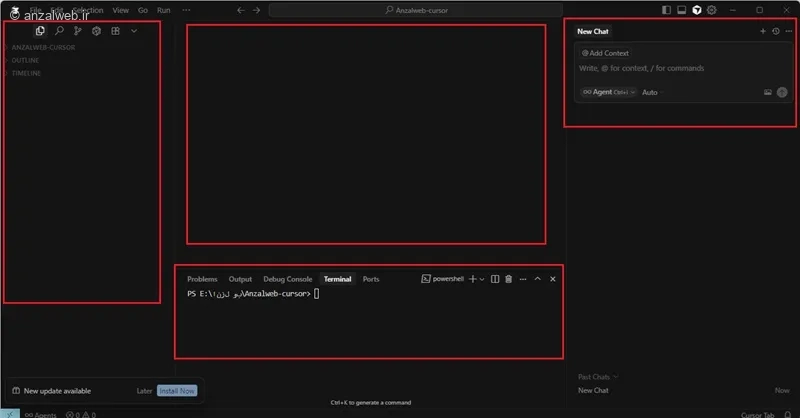
Task: Open the Source Control view icon
Action: 78,31
